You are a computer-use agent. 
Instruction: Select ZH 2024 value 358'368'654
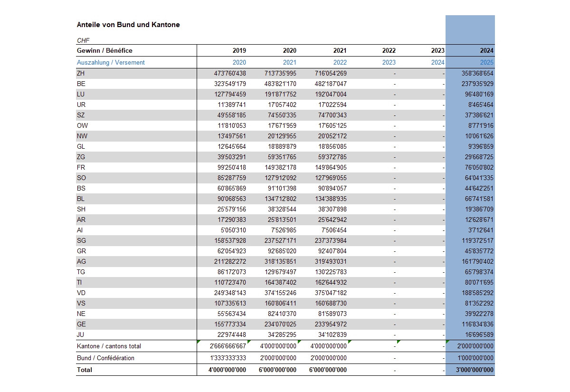[477, 74]
